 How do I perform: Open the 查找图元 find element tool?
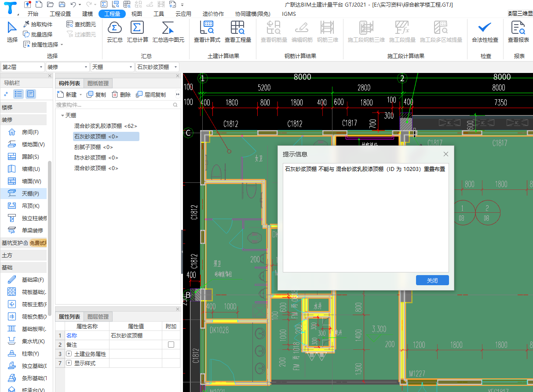(81, 24)
